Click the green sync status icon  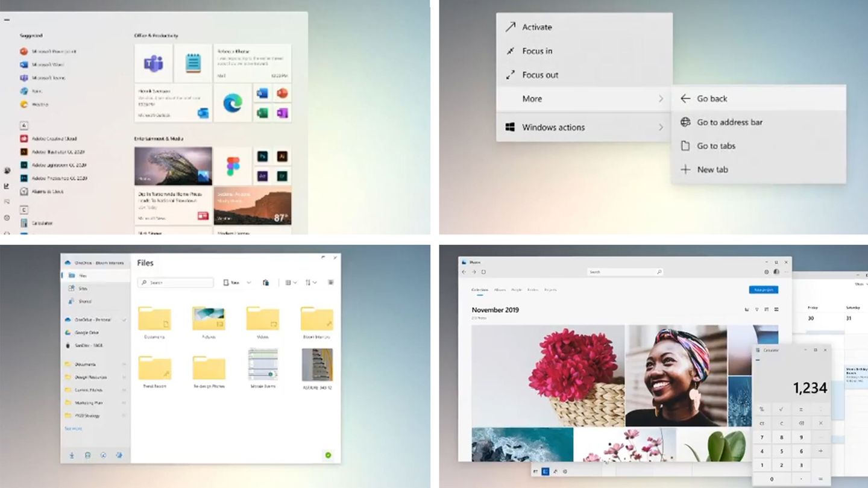click(x=328, y=455)
